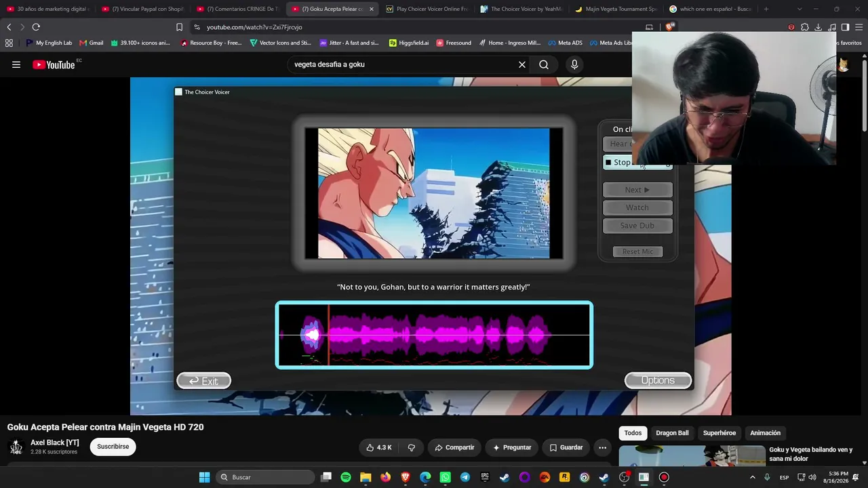Switch to 'Vincular Paypal con Shopify' tab
868x488 pixels.
point(142,9)
